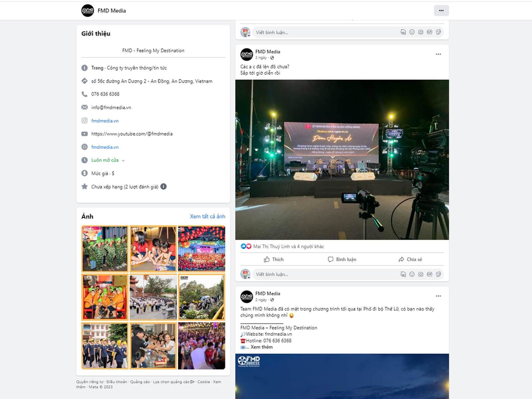Open photo of girls sitting on the floor
The height and width of the screenshot is (399, 532).
tap(153, 249)
